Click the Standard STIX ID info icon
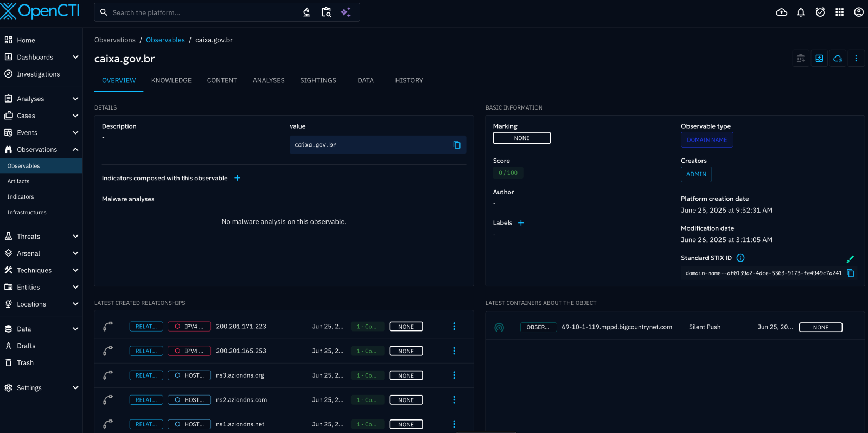Viewport: 868px width, 433px height. 741,258
